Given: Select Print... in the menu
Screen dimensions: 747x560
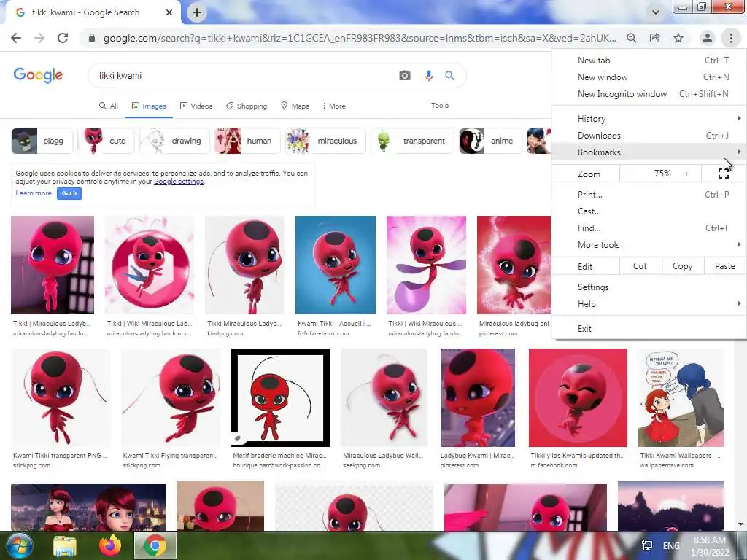Looking at the screenshot, I should (649, 194).
